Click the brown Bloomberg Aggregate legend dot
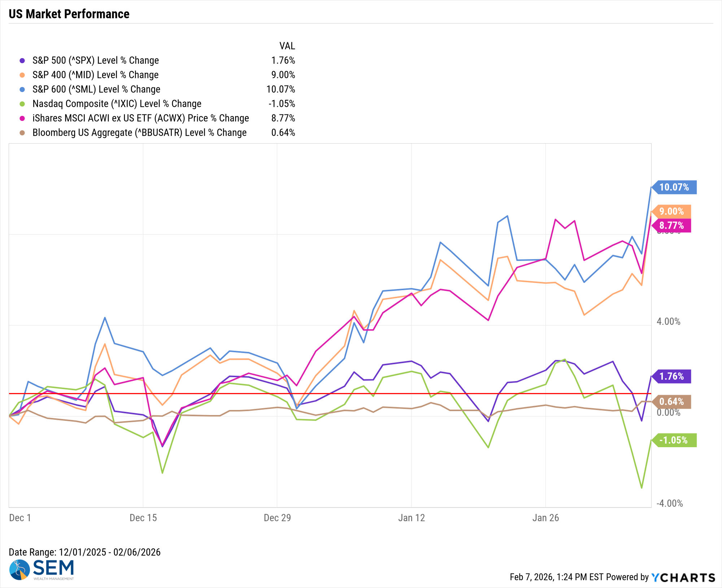 tap(22, 133)
